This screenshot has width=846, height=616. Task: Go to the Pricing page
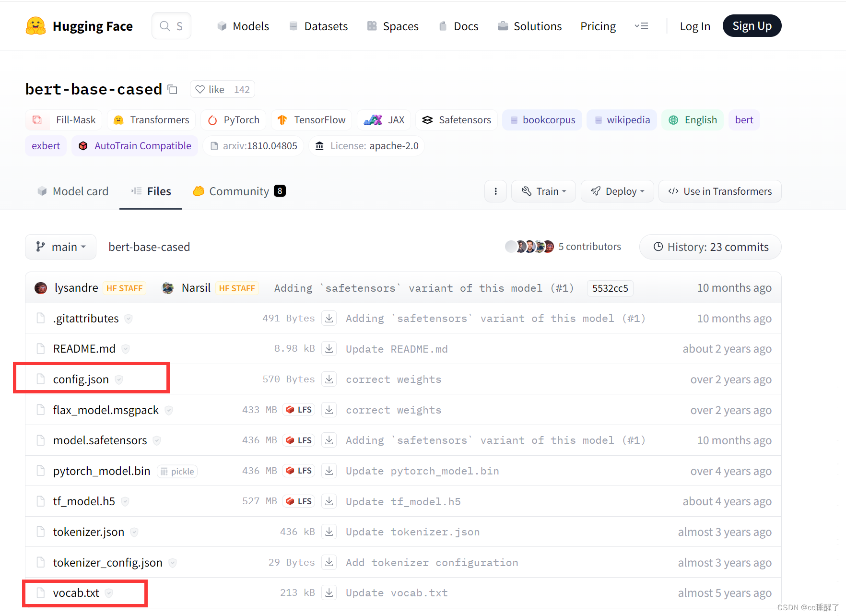598,26
